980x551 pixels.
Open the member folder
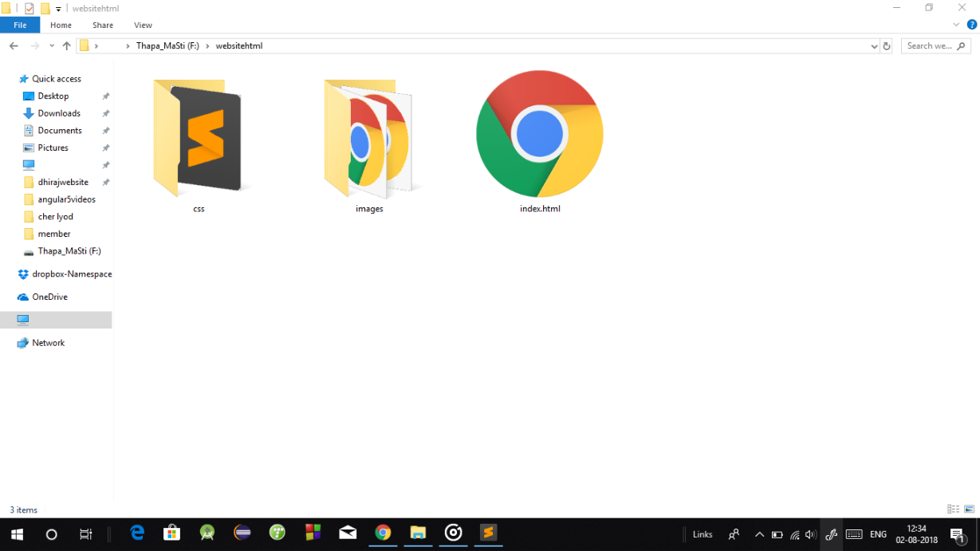pyautogui.click(x=54, y=234)
